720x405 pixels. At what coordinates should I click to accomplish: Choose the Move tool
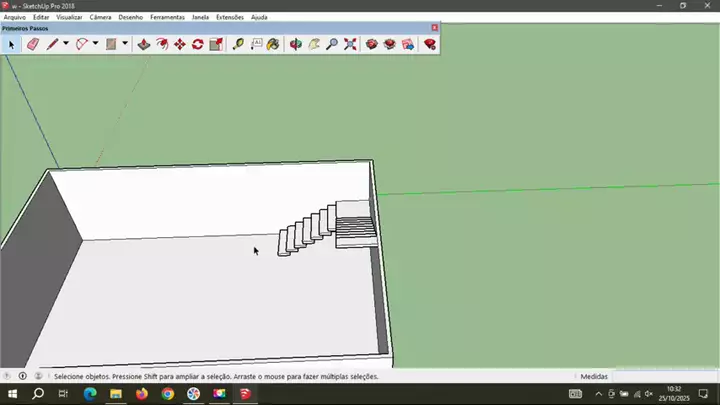[179, 44]
